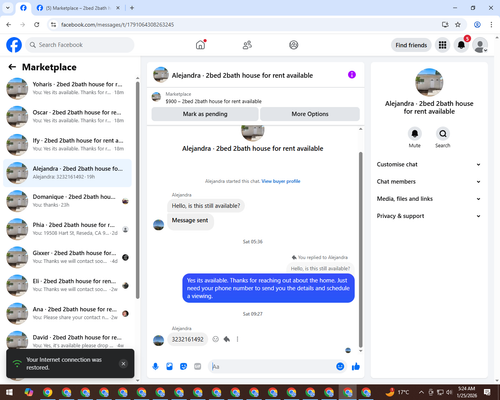This screenshot has width=500, height=400.
Task: React to message 3232161492 with emoji
Action: tap(216, 339)
